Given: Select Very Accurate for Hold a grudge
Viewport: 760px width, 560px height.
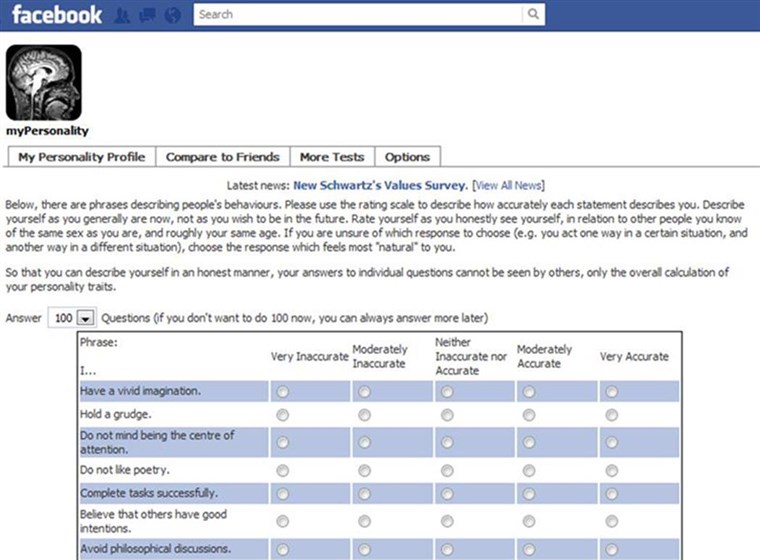Looking at the screenshot, I should tap(612, 415).
